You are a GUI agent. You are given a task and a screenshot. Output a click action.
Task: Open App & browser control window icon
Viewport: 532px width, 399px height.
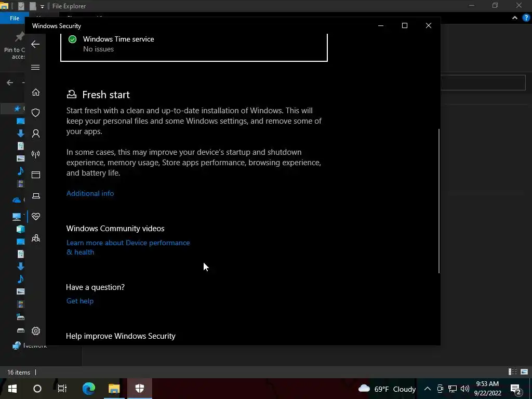point(36,175)
